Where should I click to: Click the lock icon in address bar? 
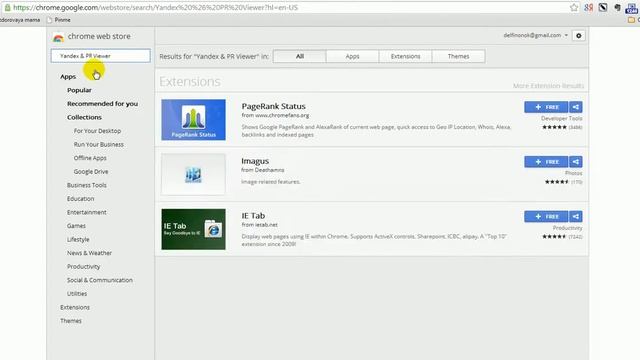(x=7, y=7)
